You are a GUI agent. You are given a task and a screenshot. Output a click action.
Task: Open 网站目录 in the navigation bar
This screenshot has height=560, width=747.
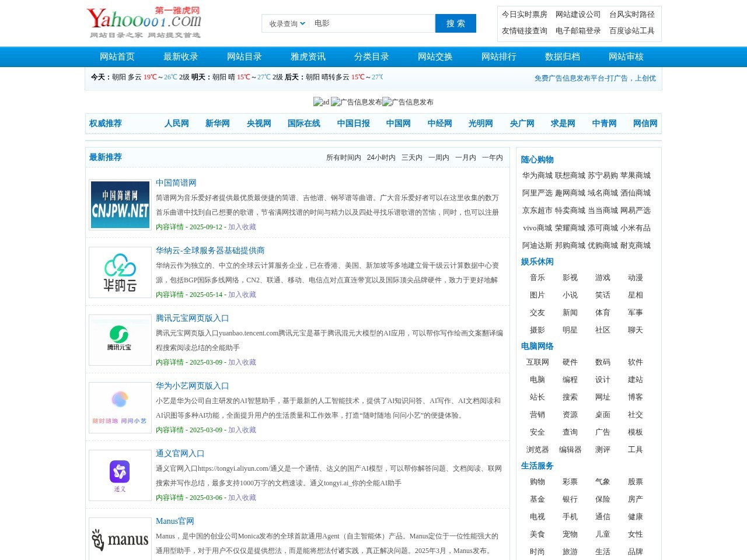click(245, 57)
